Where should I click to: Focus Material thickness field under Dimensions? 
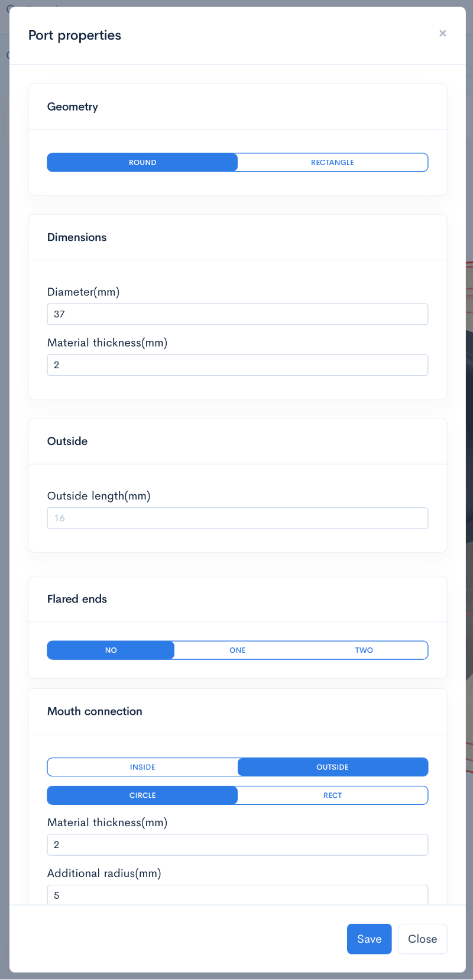[237, 365]
